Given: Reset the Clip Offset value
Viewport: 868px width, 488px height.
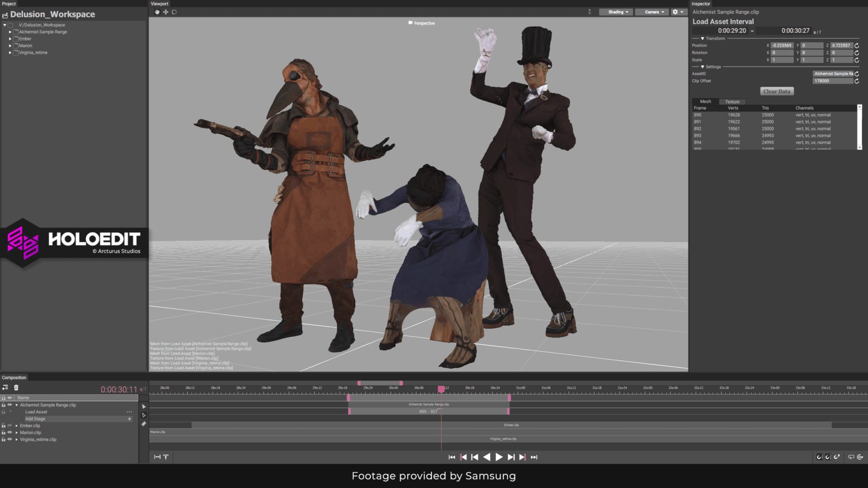Looking at the screenshot, I should click(x=857, y=81).
